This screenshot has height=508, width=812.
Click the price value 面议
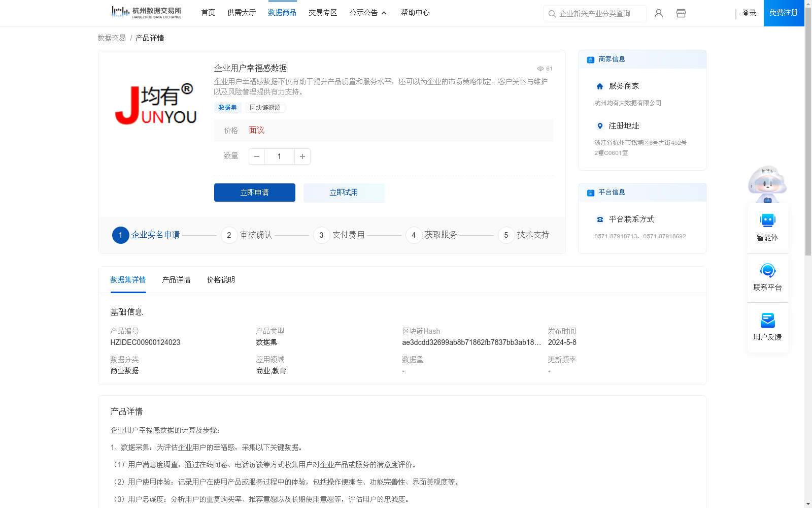[x=257, y=131]
